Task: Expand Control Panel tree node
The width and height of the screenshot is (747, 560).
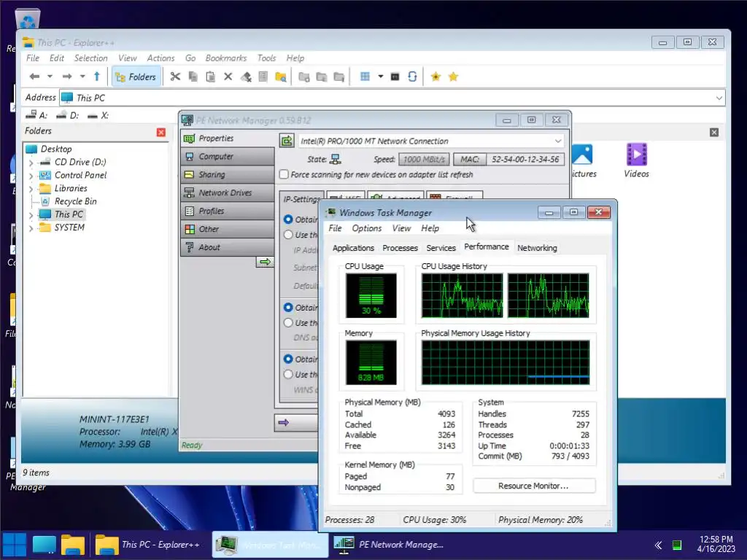Action: [x=31, y=176]
